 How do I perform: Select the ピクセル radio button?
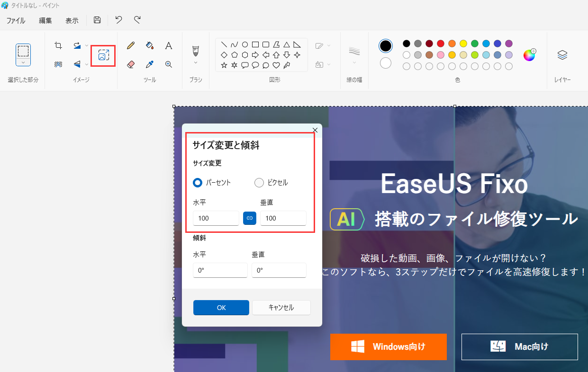(259, 183)
